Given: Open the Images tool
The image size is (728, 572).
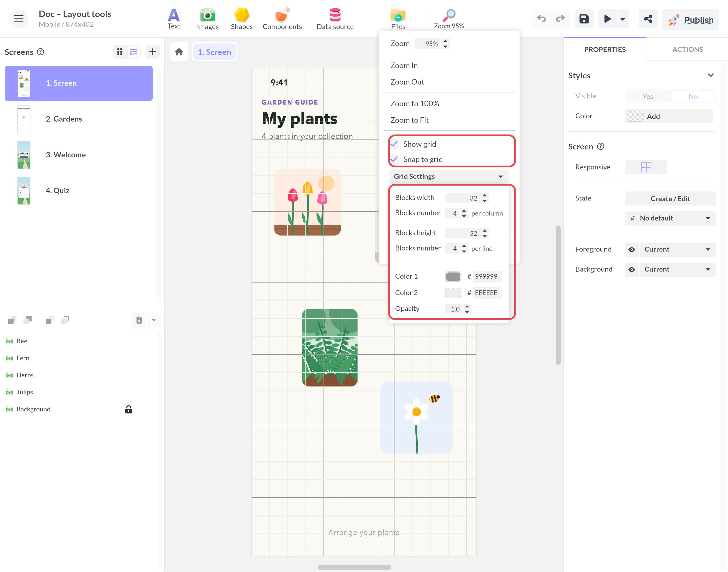Looking at the screenshot, I should click(x=208, y=19).
